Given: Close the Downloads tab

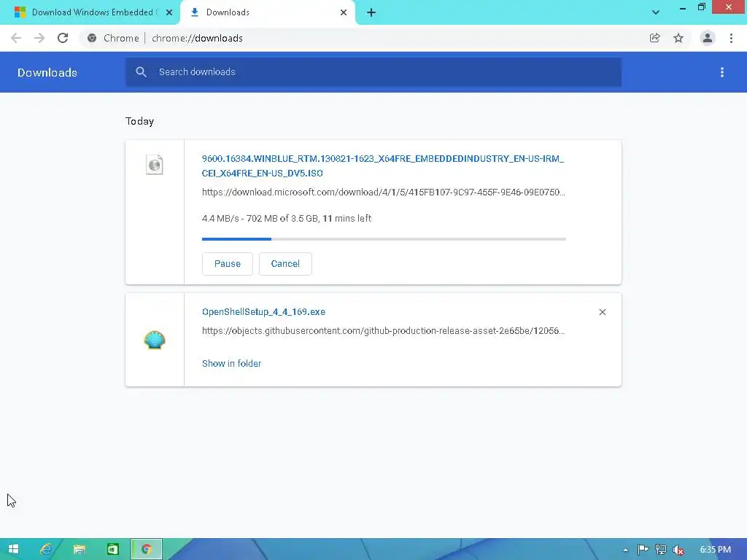Looking at the screenshot, I should 344,12.
